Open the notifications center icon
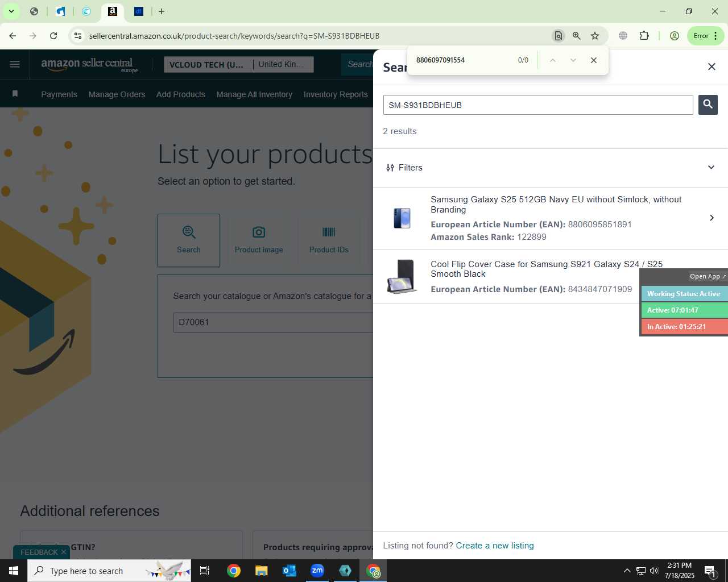 tap(710, 571)
